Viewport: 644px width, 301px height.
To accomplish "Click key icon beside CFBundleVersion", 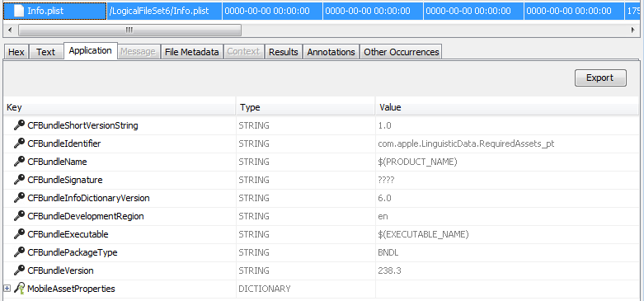I will point(19,270).
